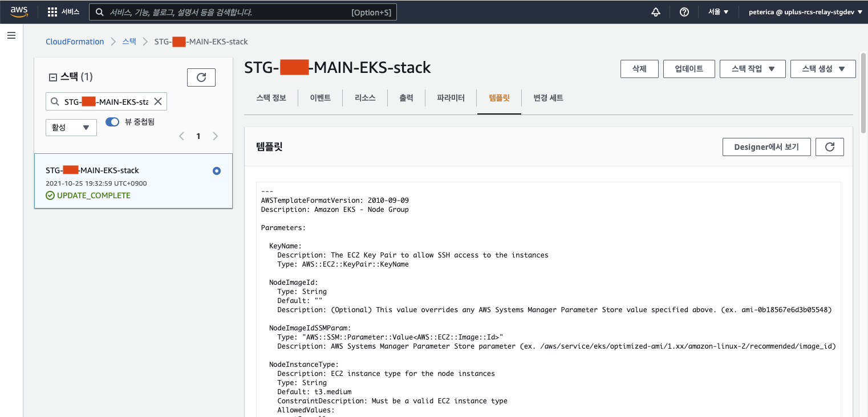
Task: Click the 'NodeInstanceType:' template line
Action: click(304, 365)
